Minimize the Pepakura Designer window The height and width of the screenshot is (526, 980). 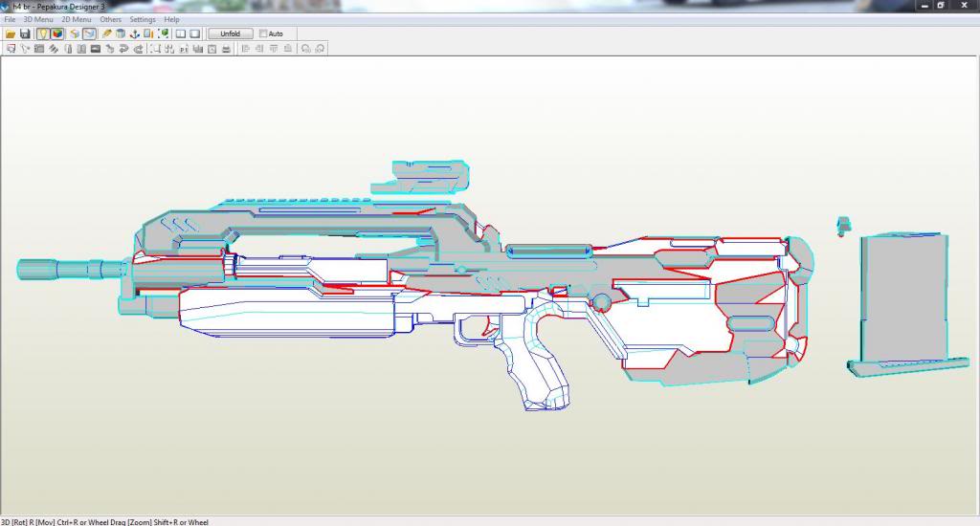click(925, 6)
